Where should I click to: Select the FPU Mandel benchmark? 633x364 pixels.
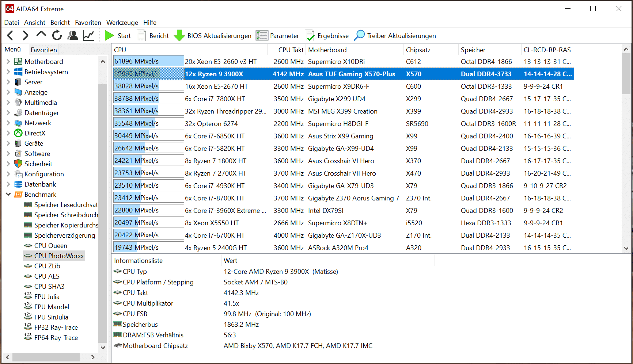coord(52,307)
